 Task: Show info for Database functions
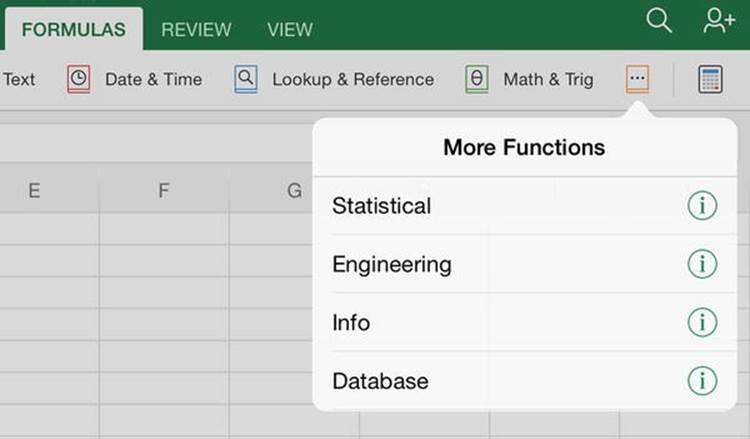click(x=702, y=381)
